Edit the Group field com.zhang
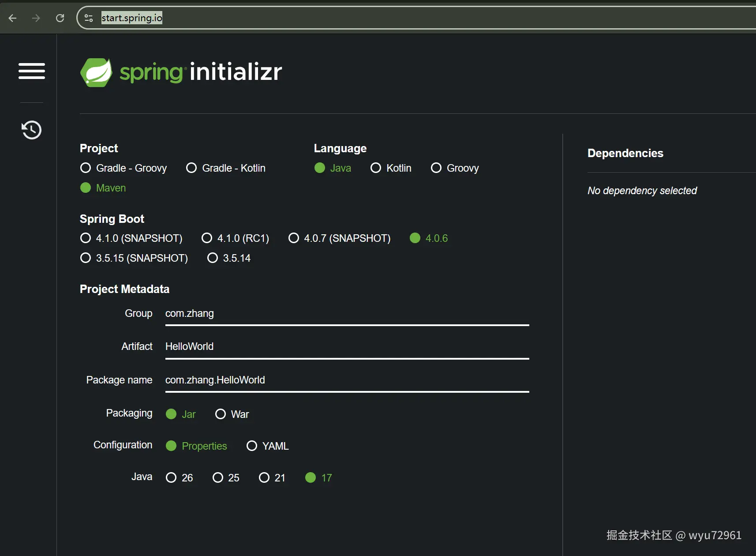This screenshot has width=756, height=556. click(347, 314)
